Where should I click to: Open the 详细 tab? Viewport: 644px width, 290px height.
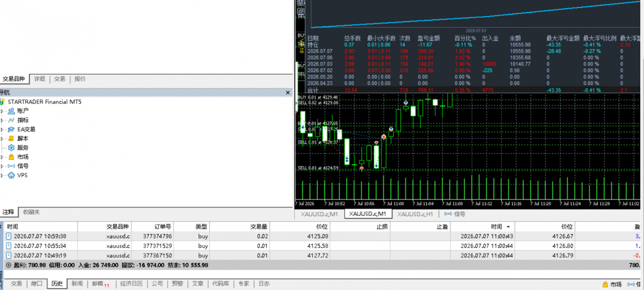point(40,79)
